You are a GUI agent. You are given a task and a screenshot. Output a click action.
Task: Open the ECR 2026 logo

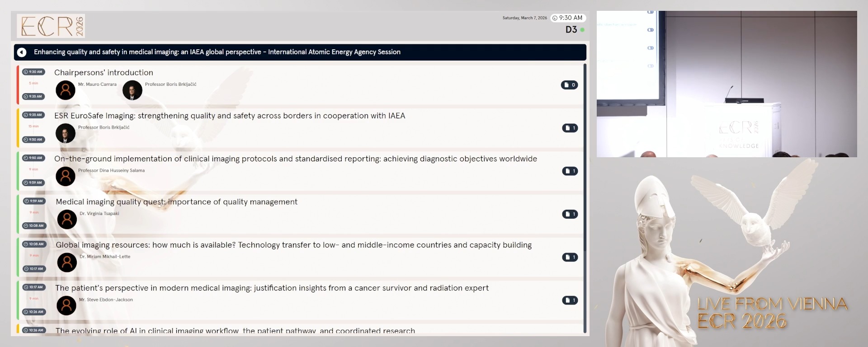coord(51,26)
